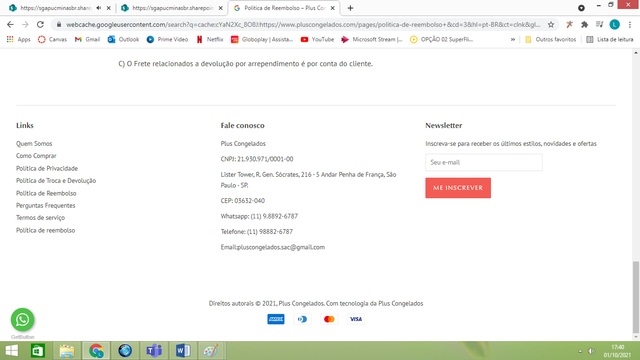The height and width of the screenshot is (360, 640).
Task: Mute the first sharepoint tab audio
Action: tap(98, 8)
